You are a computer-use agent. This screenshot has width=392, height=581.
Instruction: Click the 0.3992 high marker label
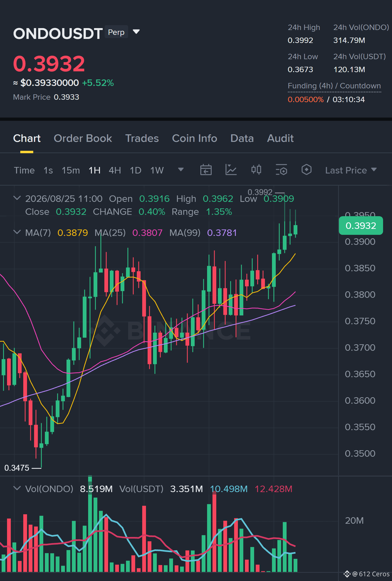(x=260, y=192)
